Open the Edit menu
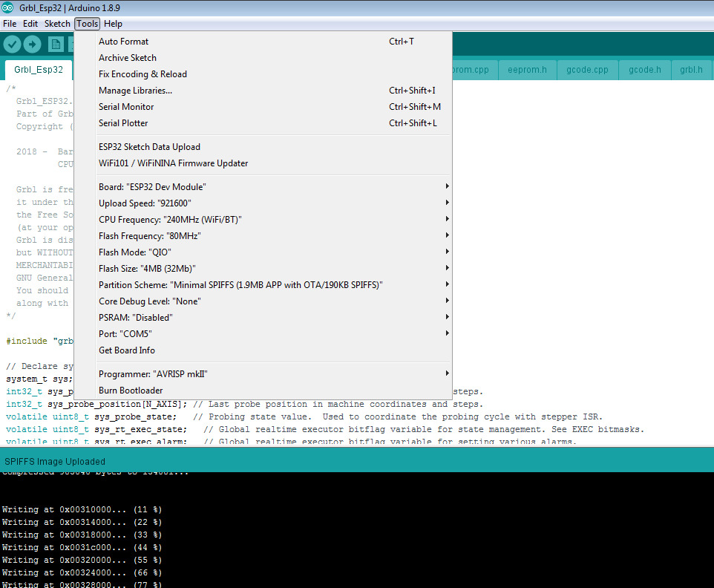Screen dimensions: 714x588 (x=30, y=24)
